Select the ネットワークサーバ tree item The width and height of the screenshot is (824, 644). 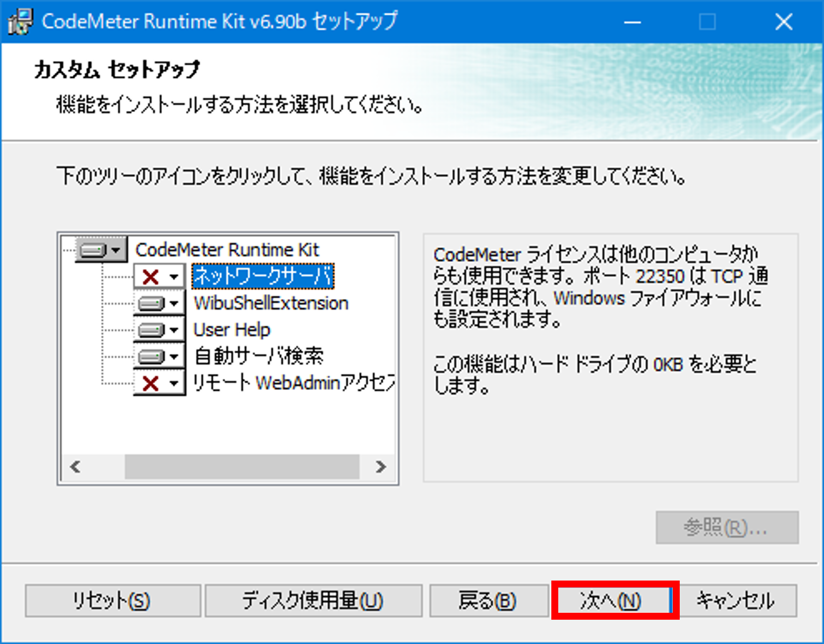coord(263,277)
